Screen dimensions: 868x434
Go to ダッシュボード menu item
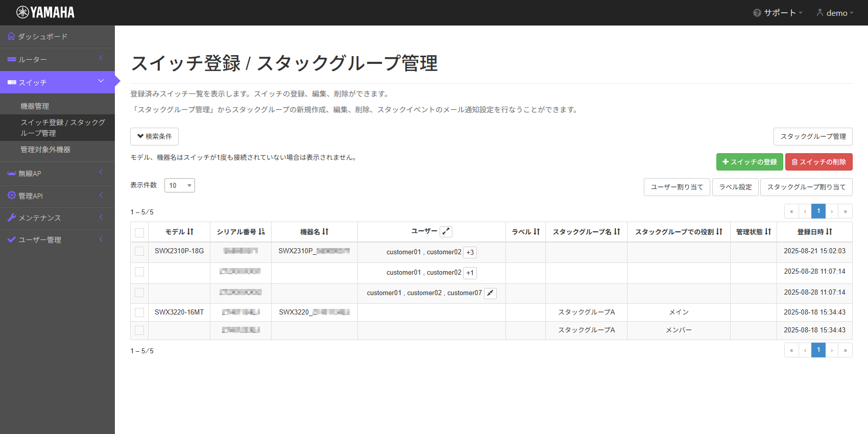coord(57,37)
